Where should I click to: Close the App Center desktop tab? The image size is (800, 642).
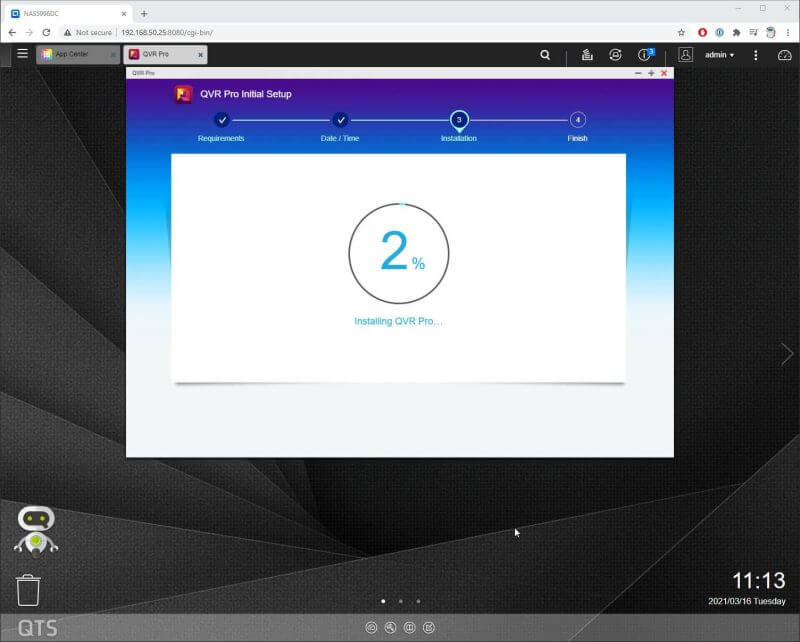coord(113,55)
